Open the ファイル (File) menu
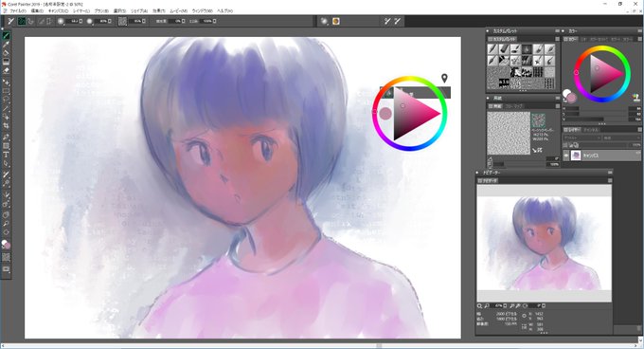644x349 pixels. [18, 11]
